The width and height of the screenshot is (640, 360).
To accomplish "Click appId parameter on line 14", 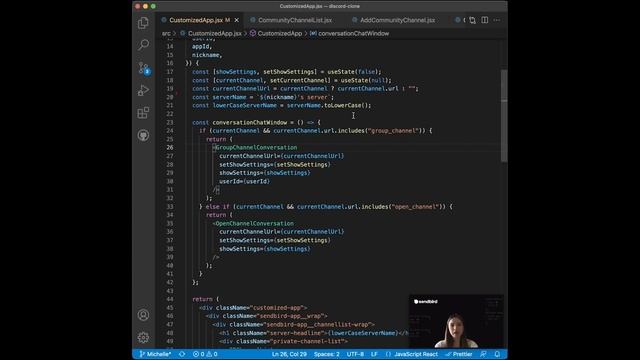I will [200, 47].
